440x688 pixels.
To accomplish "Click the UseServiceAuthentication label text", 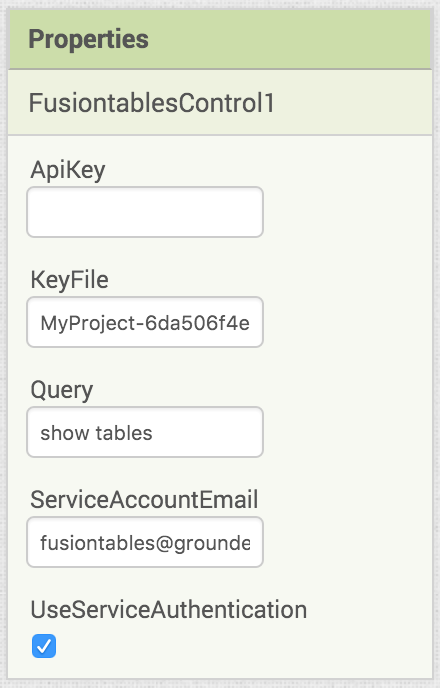I will [x=168, y=610].
